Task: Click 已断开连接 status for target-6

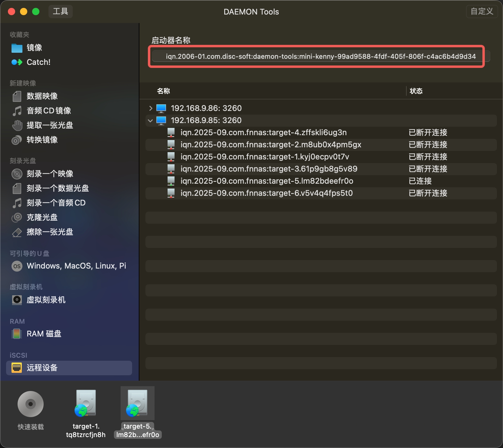Action: 428,193
